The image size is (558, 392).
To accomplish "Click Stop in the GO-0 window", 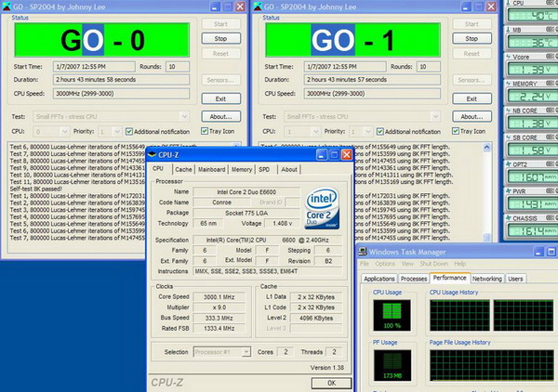I will (x=221, y=38).
